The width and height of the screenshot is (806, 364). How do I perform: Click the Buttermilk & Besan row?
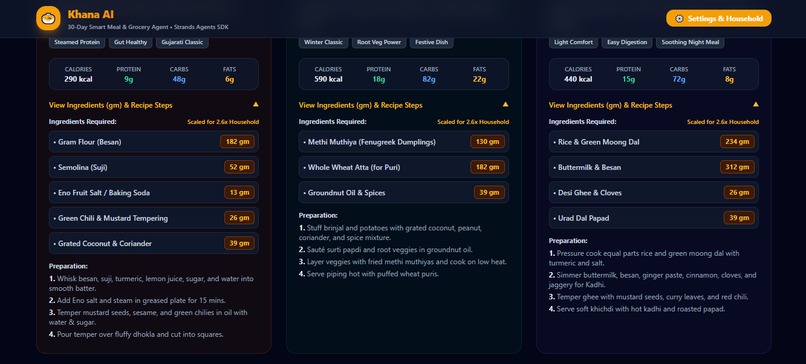[653, 167]
